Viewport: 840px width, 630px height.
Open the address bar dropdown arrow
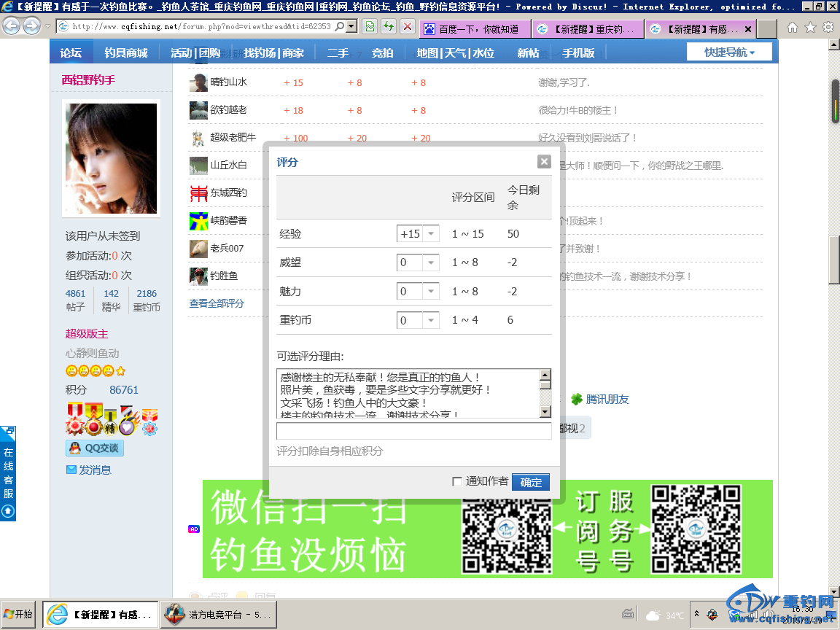pyautogui.click(x=351, y=26)
